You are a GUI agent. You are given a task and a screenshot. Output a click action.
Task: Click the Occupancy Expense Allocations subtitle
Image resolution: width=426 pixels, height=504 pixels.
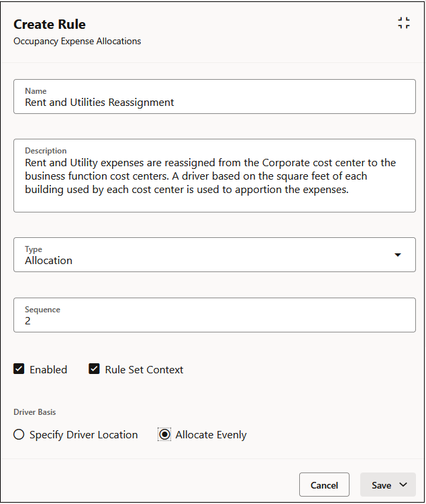(77, 42)
